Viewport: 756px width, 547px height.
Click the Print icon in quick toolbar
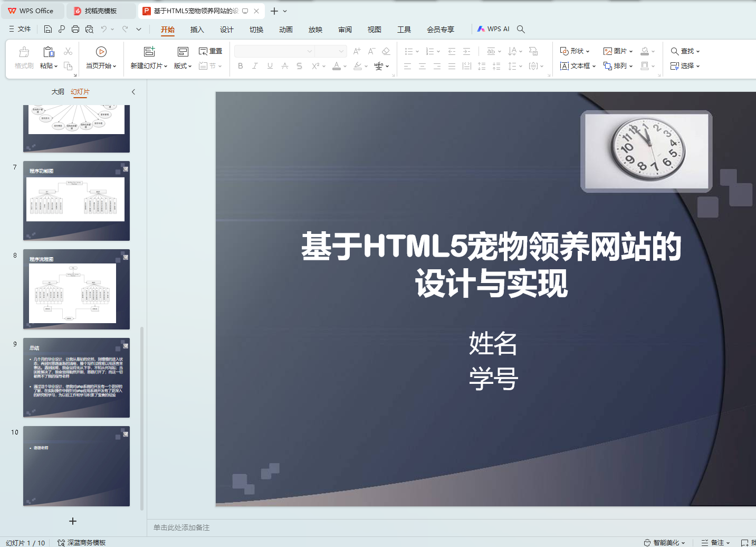point(75,29)
